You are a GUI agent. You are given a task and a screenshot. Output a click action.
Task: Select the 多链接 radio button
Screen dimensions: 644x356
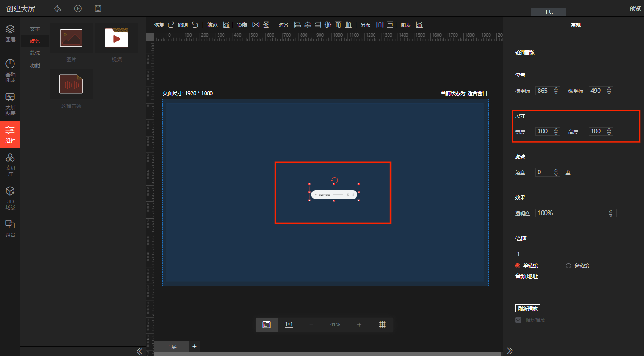pyautogui.click(x=568, y=265)
